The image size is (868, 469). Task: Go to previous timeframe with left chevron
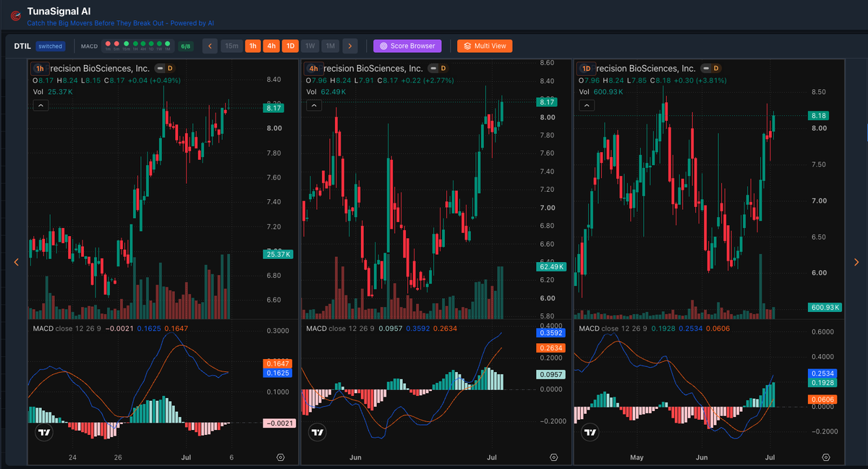click(x=210, y=46)
